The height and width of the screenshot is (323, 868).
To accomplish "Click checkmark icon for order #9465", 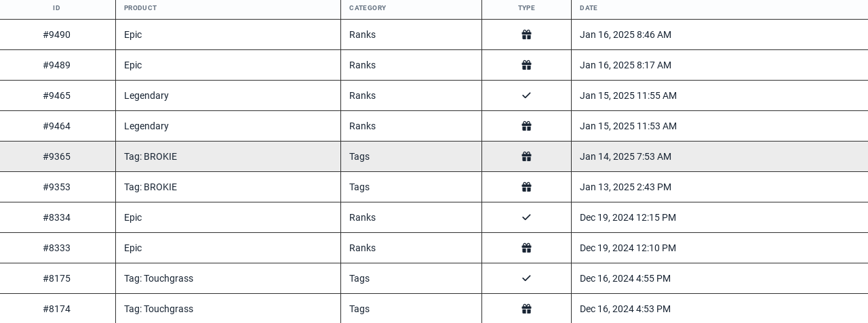I will (526, 95).
